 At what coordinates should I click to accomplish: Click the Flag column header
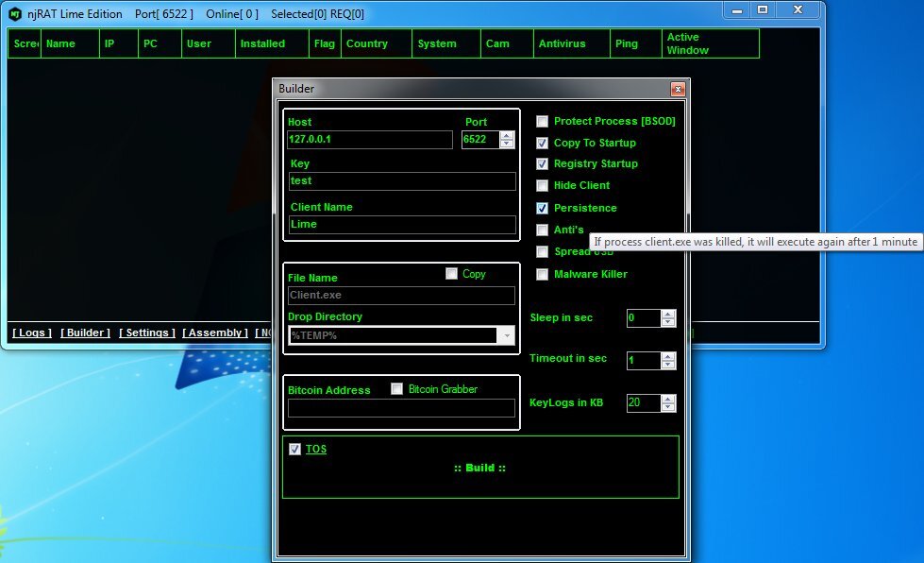click(325, 43)
